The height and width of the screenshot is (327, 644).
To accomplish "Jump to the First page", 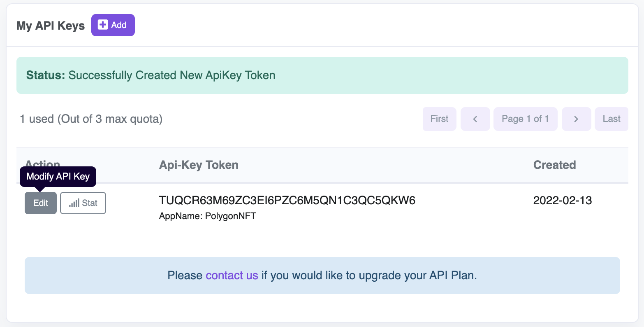I will pos(439,119).
